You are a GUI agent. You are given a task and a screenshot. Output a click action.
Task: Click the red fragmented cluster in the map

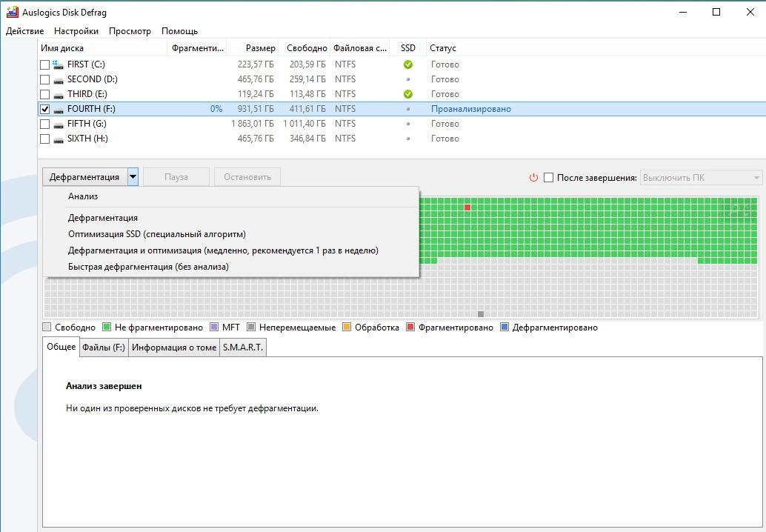(467, 207)
